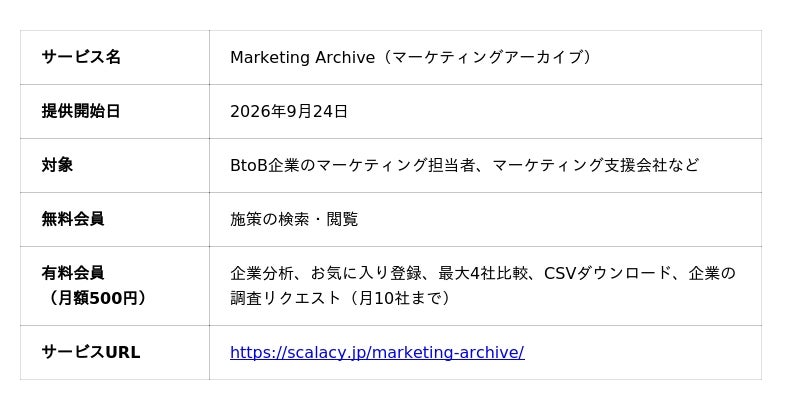Open the scalacy.jp marketing-archive link

point(377,352)
